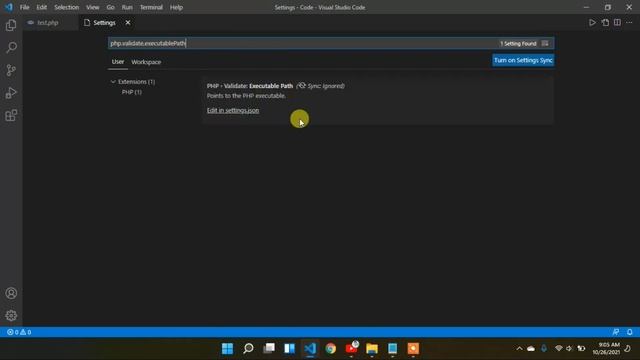Open the Edit menu

pos(42,7)
